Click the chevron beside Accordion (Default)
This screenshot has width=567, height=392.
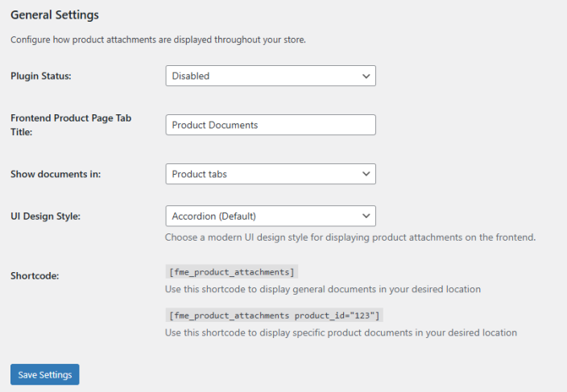(366, 216)
